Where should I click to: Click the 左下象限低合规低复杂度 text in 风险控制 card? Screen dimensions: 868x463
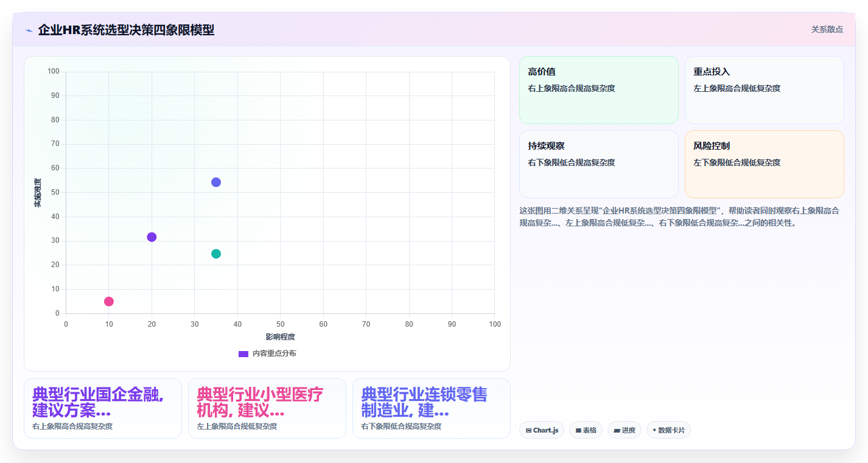(x=737, y=162)
